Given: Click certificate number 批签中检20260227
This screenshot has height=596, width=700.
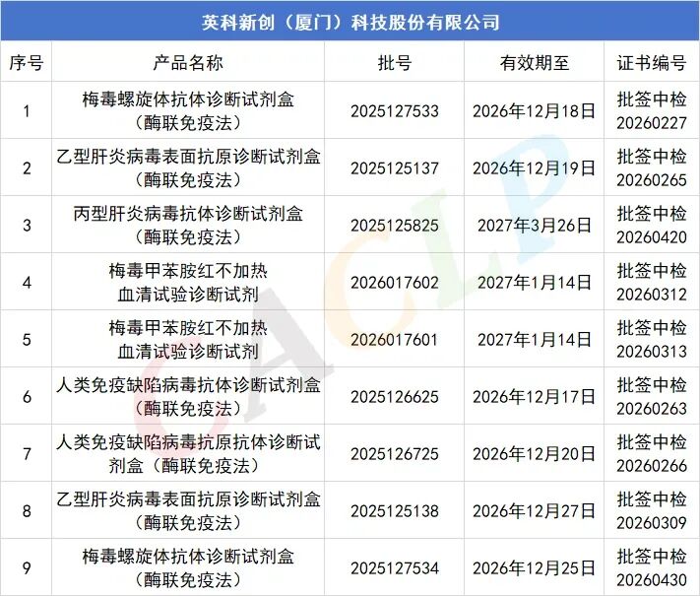Looking at the screenshot, I should [652, 111].
